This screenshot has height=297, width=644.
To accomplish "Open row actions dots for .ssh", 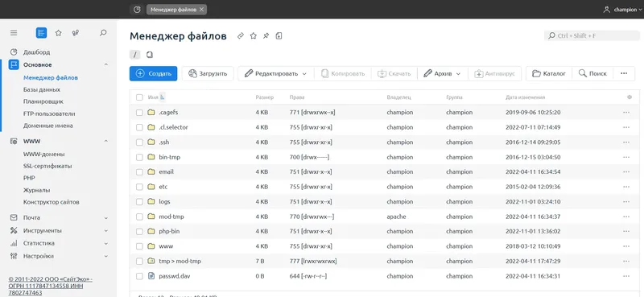I will 626,142.
